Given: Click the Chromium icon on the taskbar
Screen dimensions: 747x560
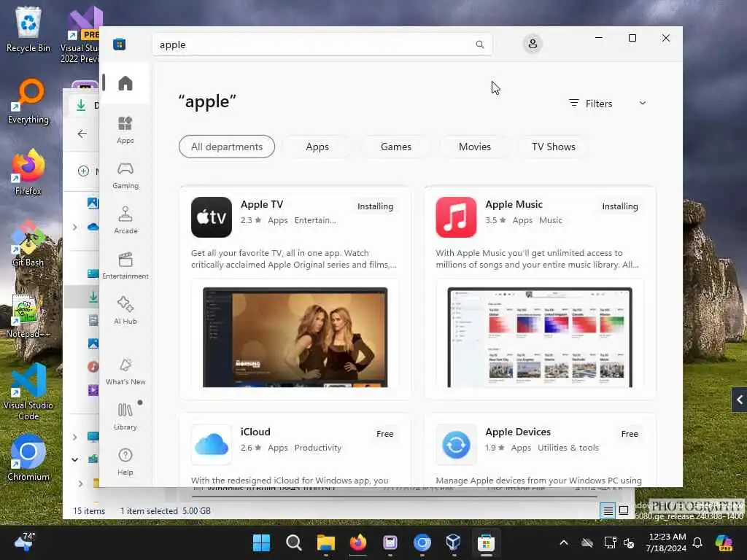Looking at the screenshot, I should click(422, 542).
